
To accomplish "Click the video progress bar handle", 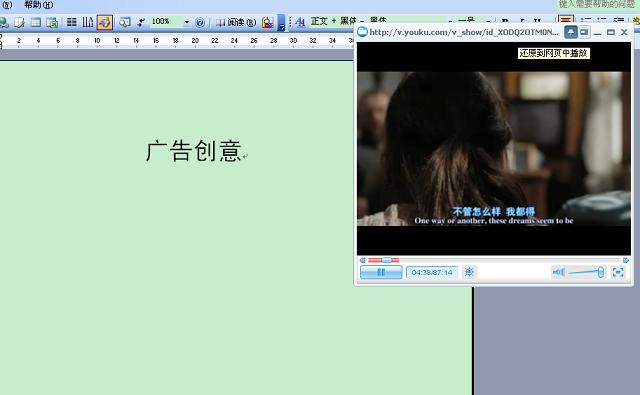I will (x=386, y=260).
